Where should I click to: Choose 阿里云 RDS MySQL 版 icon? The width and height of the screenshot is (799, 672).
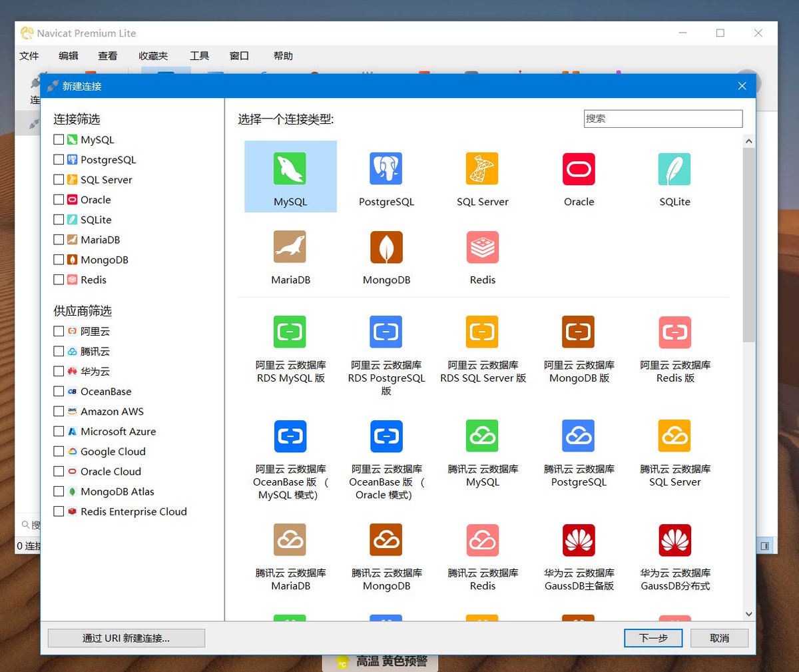(290, 332)
